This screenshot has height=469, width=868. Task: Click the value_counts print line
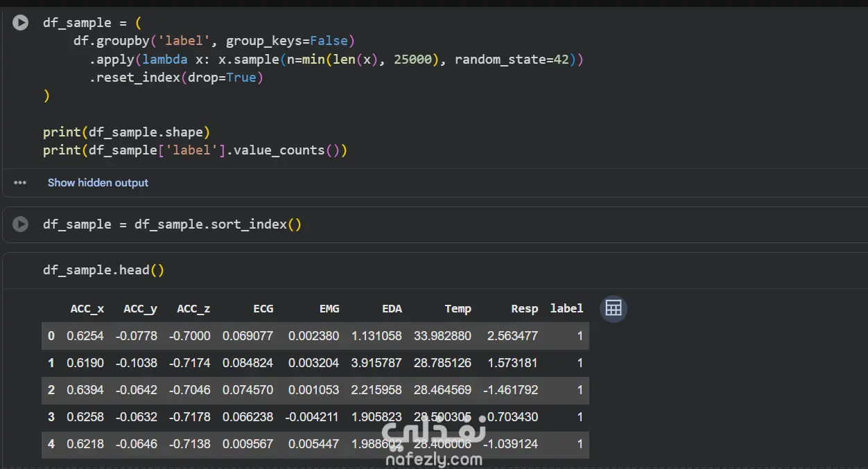[195, 150]
